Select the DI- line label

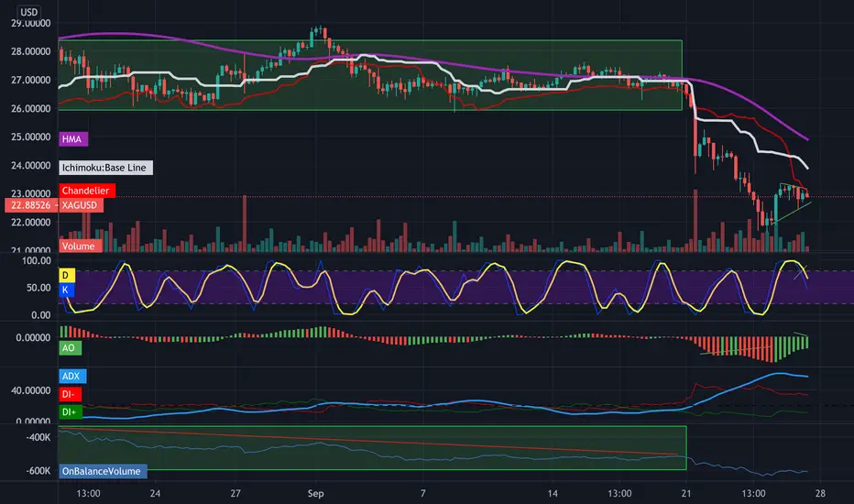pos(70,394)
